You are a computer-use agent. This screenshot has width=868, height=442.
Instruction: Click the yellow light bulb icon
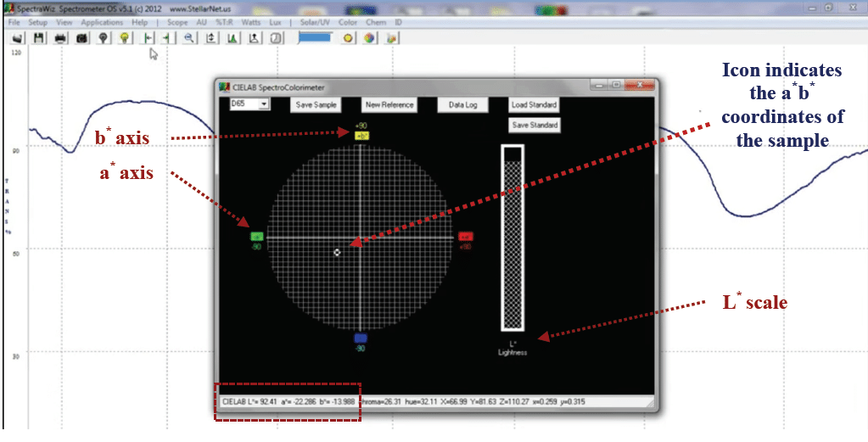[125, 38]
